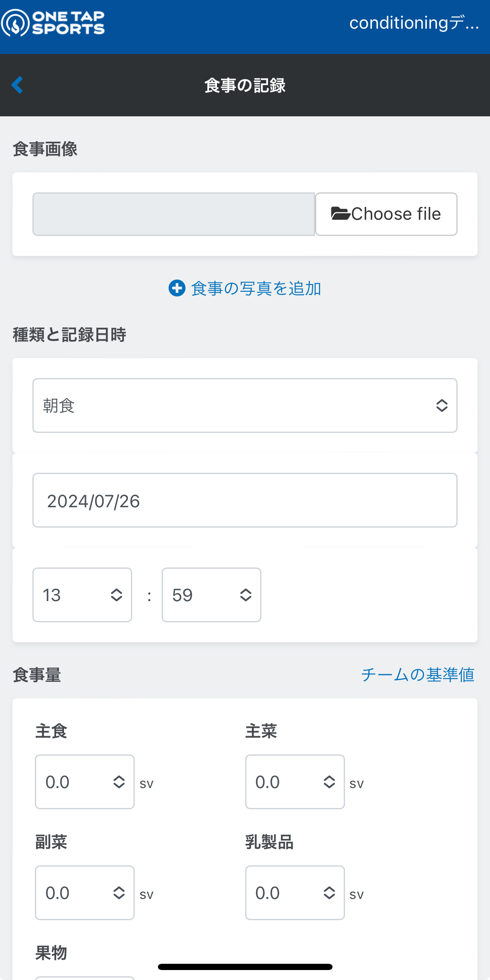The image size is (490, 980).
Task: Open the チームの基準値 link
Action: pyautogui.click(x=418, y=675)
